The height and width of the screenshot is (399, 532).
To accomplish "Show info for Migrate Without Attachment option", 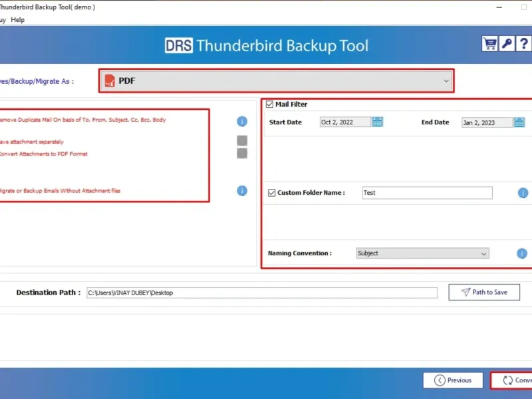I will click(242, 191).
